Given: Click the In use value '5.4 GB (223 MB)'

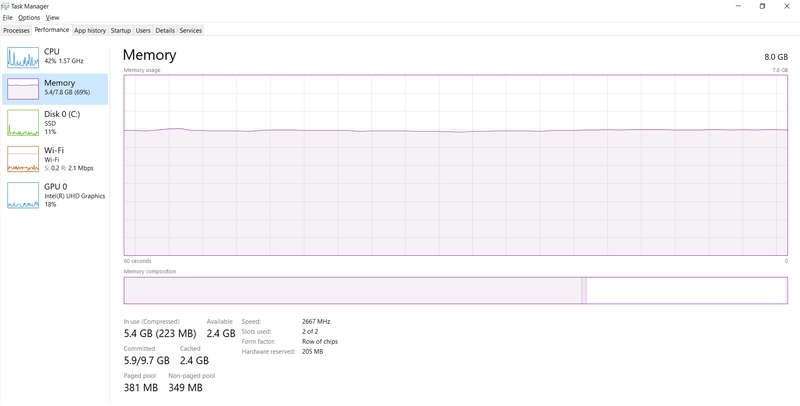Looking at the screenshot, I should [160, 334].
